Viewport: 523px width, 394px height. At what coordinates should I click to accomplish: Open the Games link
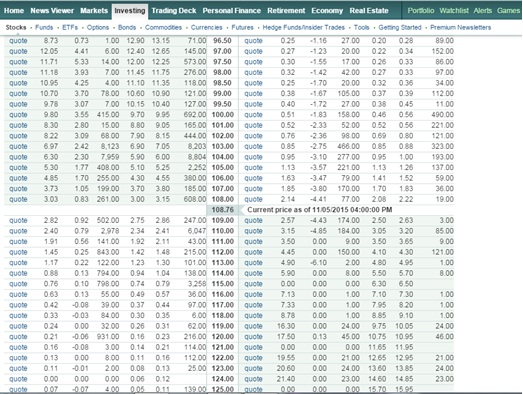[x=508, y=11]
